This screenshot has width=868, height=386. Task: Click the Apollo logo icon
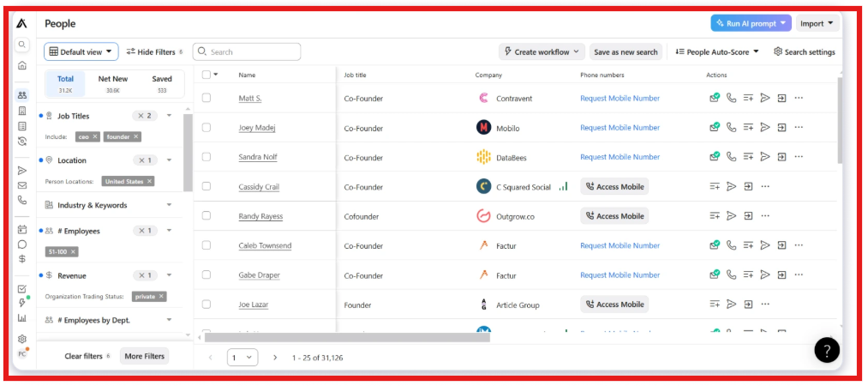click(x=21, y=23)
